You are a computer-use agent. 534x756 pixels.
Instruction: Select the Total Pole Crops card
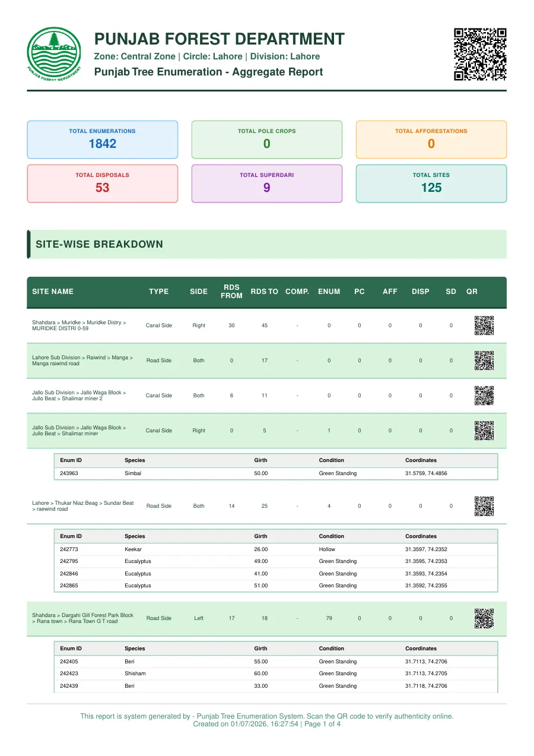click(x=267, y=140)
